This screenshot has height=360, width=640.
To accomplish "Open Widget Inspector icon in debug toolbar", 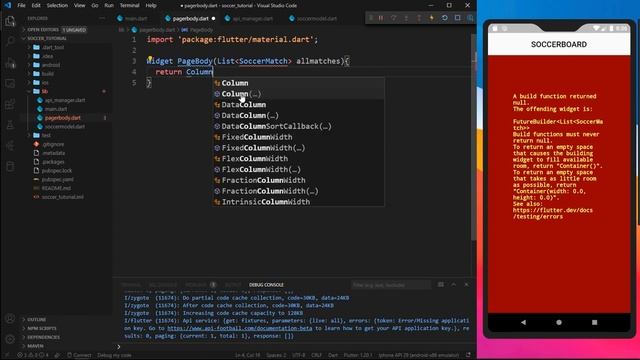I will [x=470, y=18].
